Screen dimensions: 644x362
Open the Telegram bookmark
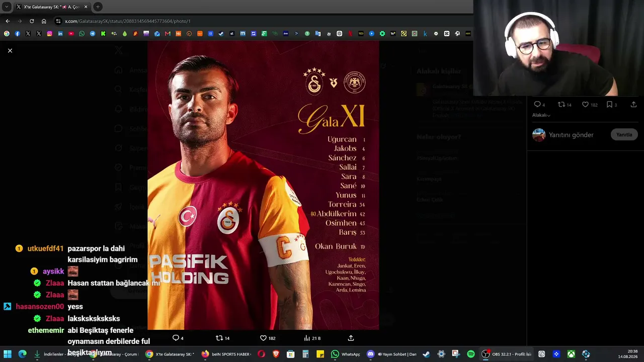pyautogui.click(x=93, y=34)
